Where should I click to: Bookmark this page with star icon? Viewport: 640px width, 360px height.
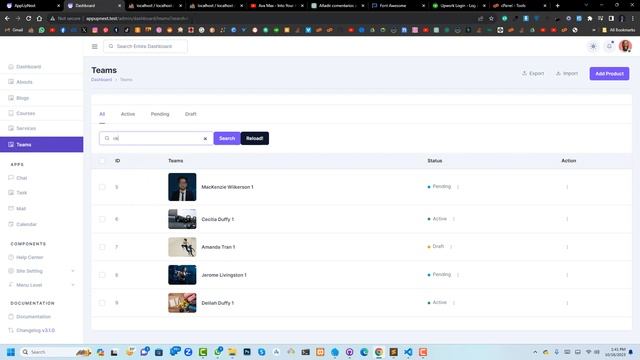[x=491, y=18]
